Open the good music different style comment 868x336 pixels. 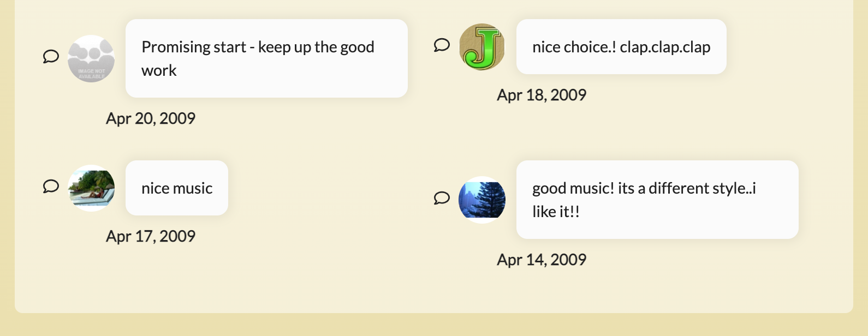click(657, 199)
